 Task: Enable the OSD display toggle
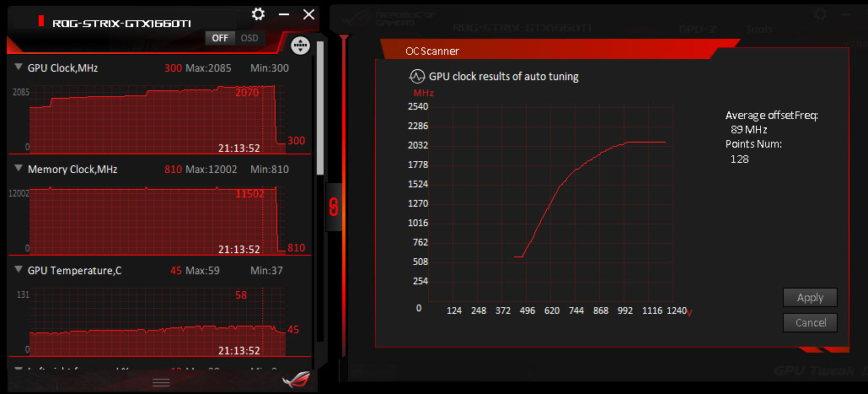[x=249, y=38]
